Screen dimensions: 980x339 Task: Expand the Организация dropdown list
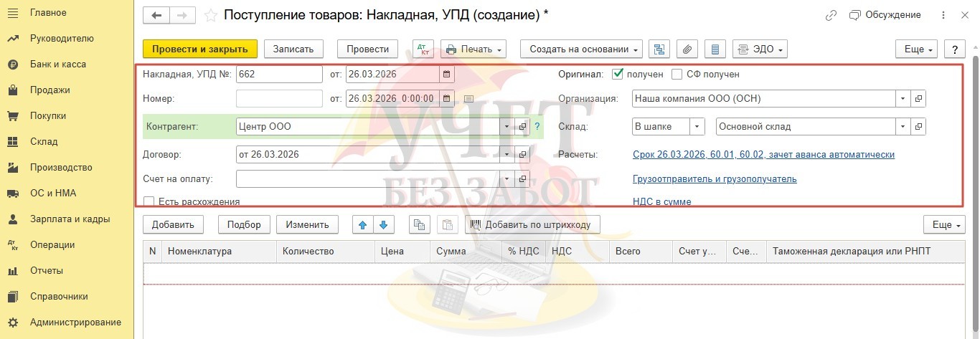coord(902,99)
